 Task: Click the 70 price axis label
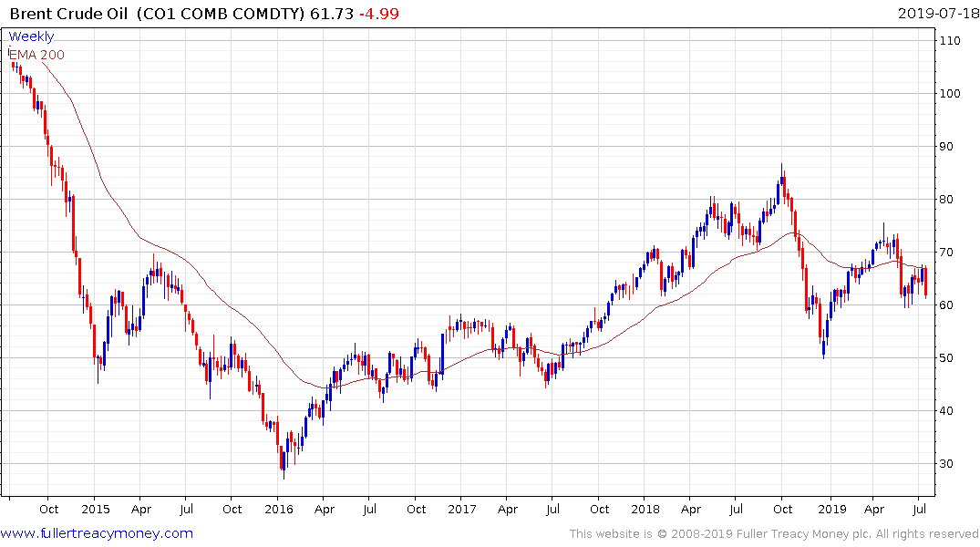point(946,252)
